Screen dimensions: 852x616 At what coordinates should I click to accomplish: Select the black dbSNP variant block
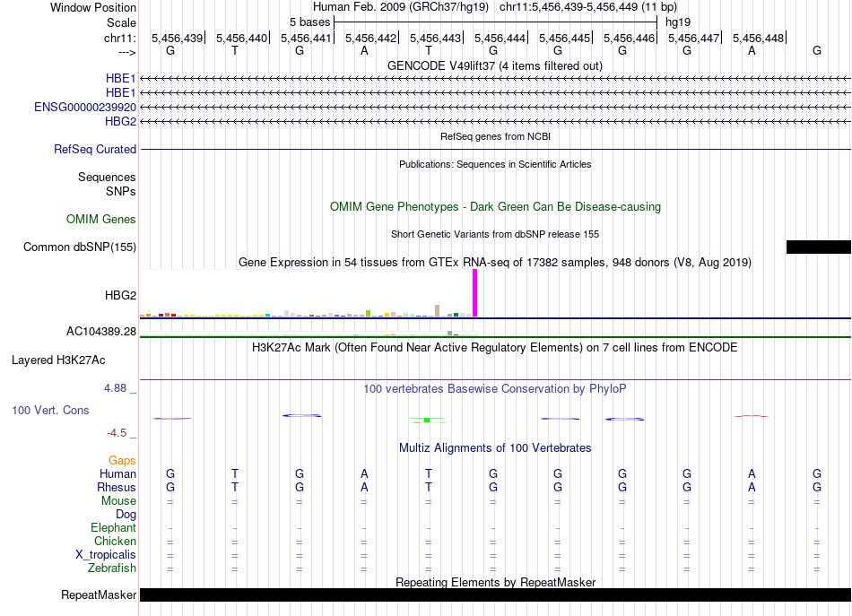click(818, 247)
